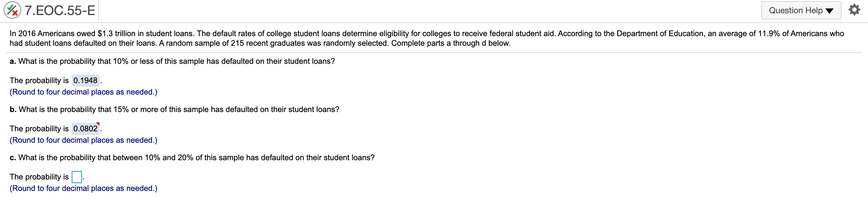Click the blue rounding note under part b
The width and height of the screenshot is (868, 215).
click(x=83, y=140)
